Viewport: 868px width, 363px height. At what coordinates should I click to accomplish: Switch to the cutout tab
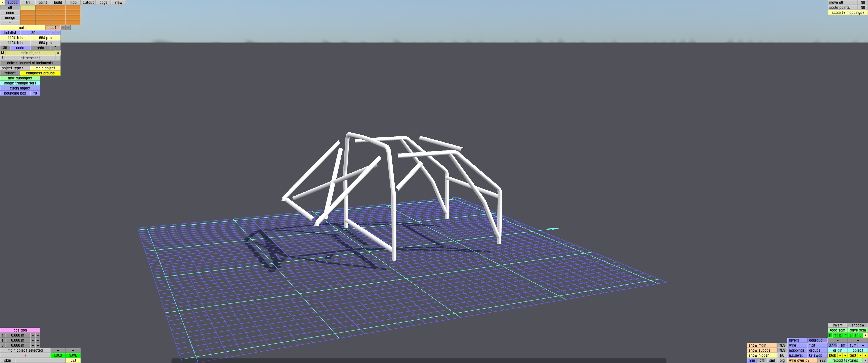pos(88,2)
